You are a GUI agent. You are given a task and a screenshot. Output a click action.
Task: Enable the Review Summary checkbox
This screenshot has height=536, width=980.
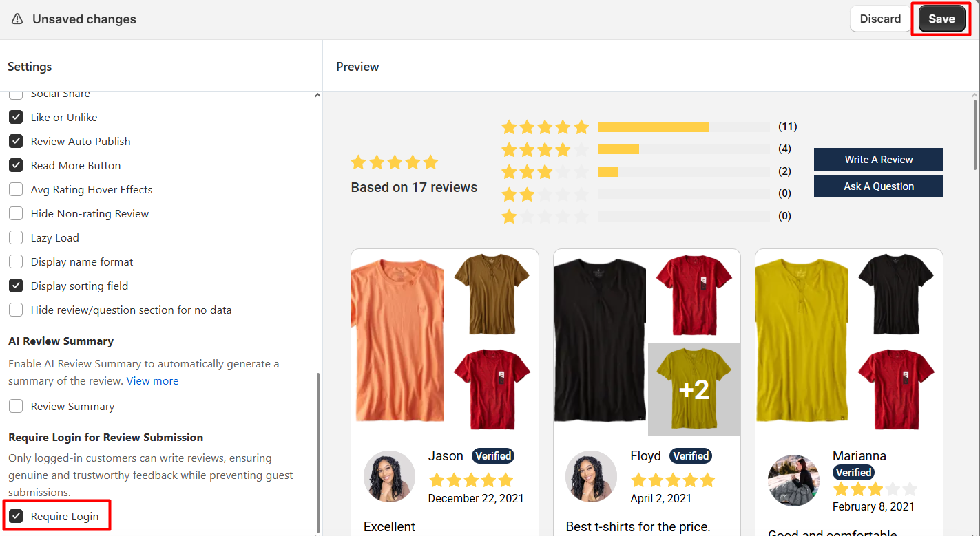[16, 406]
